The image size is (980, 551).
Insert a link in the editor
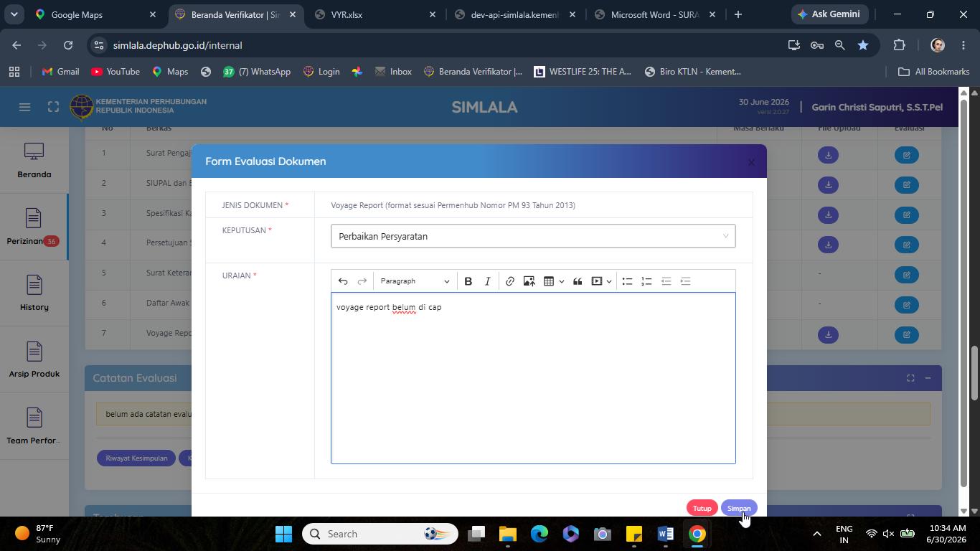pyautogui.click(x=509, y=281)
